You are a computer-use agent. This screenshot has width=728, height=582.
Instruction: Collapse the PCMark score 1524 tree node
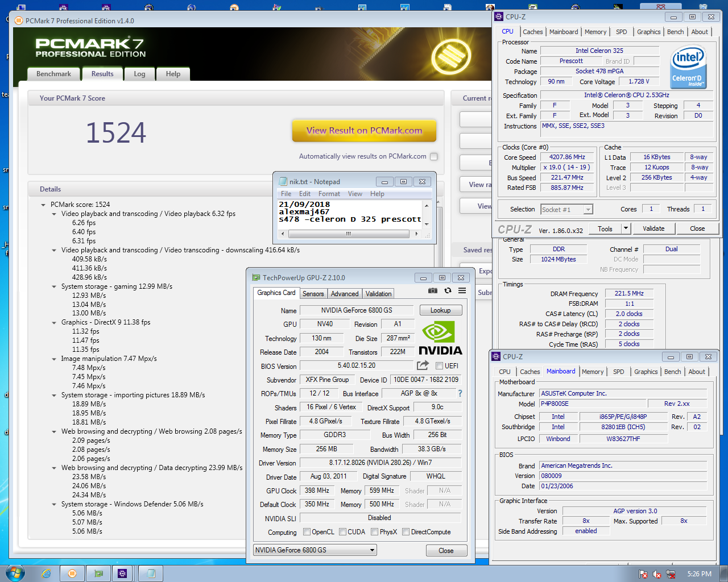click(x=43, y=205)
